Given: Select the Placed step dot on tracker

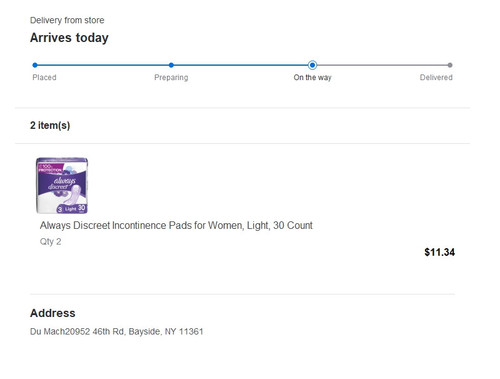Looking at the screenshot, I should pos(35,65).
